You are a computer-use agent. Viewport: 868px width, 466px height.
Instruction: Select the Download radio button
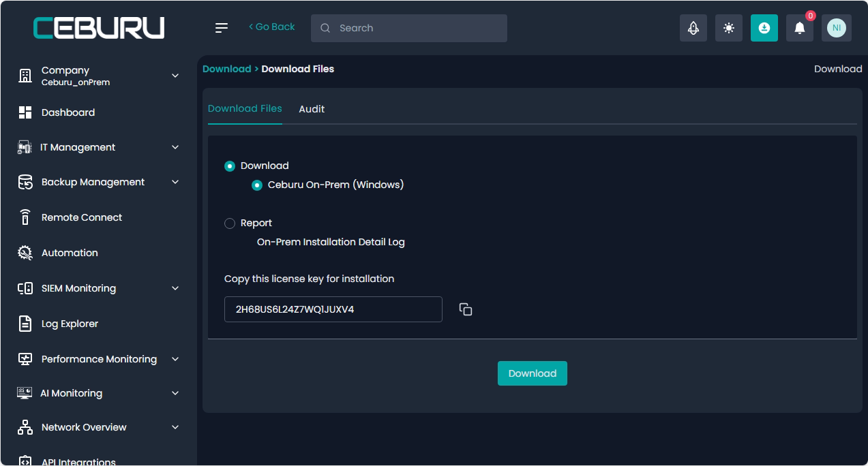(230, 166)
